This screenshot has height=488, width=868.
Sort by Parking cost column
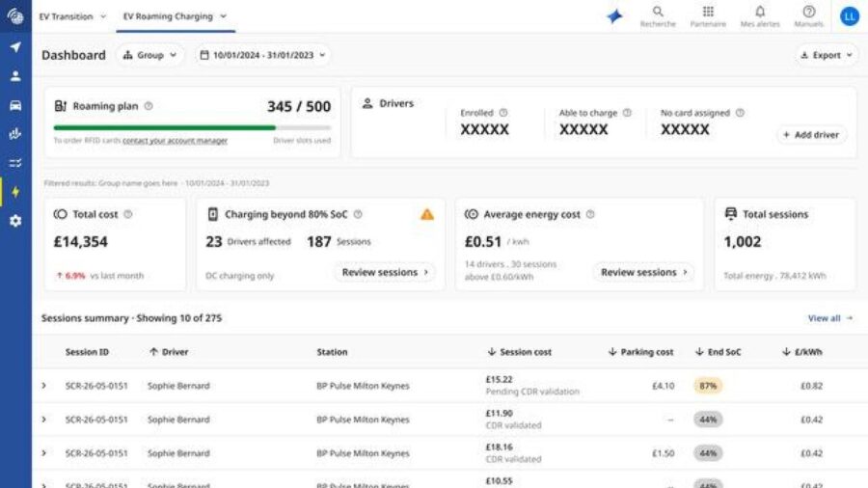click(x=640, y=351)
